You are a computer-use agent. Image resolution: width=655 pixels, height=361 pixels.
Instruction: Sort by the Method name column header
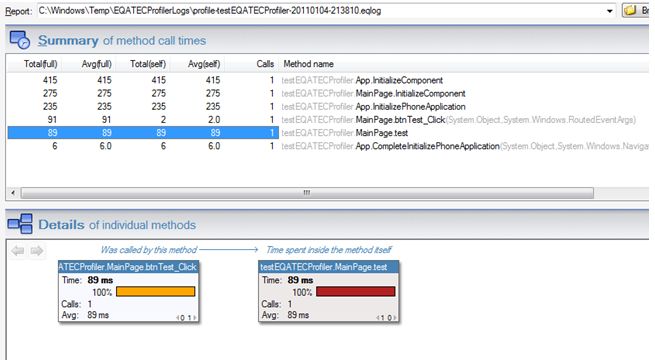coord(308,64)
